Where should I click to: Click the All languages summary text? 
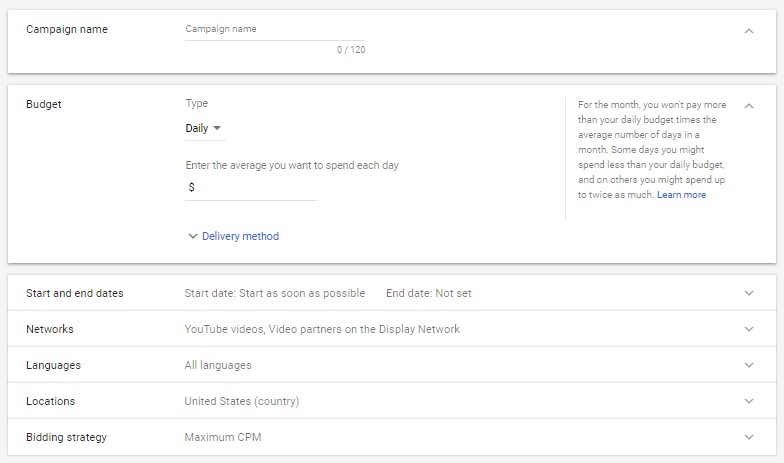pos(218,365)
